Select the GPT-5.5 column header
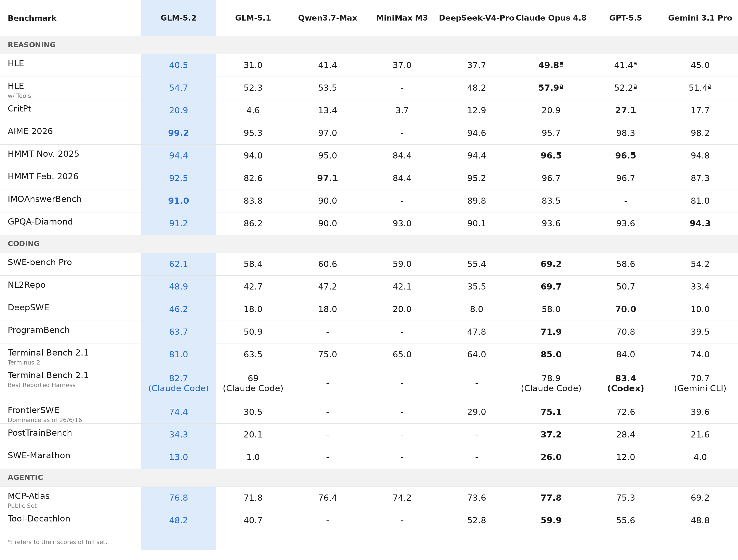Image resolution: width=738 pixels, height=560 pixels. point(625,18)
